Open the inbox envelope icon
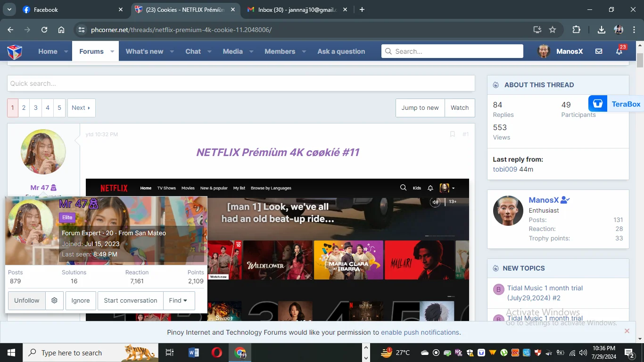The image size is (644, 362). [x=599, y=51]
